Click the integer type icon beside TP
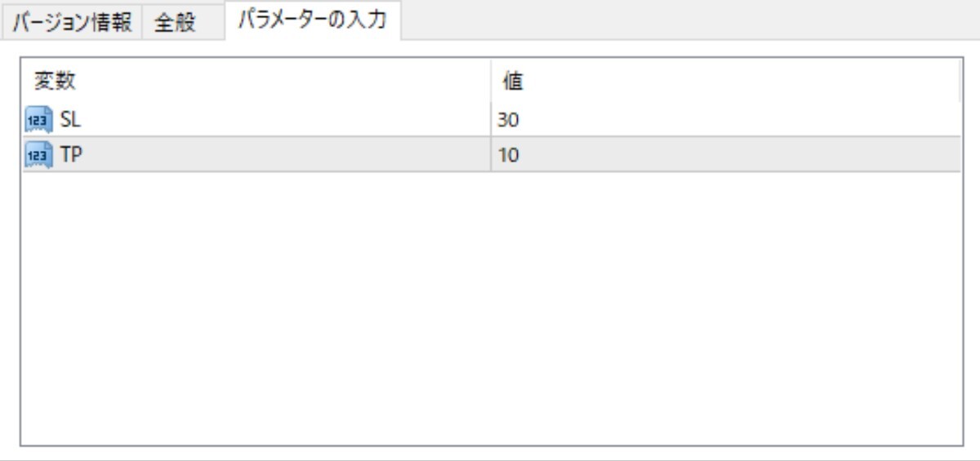 tap(38, 154)
